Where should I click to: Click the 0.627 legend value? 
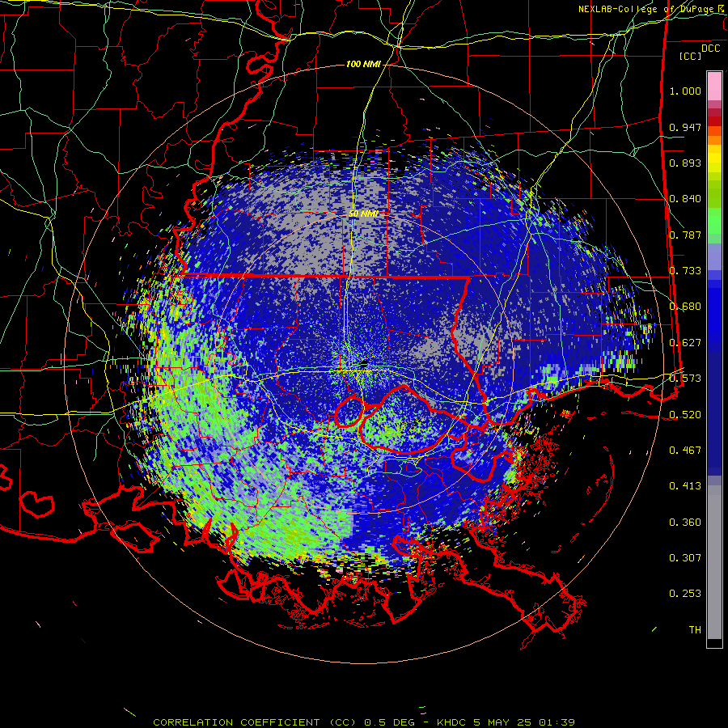tap(685, 343)
